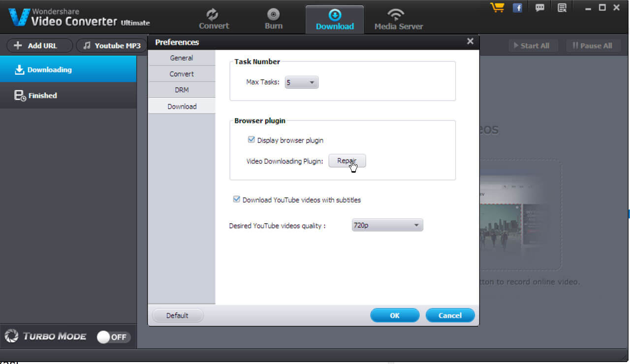Open the Media Server tab

click(x=399, y=19)
